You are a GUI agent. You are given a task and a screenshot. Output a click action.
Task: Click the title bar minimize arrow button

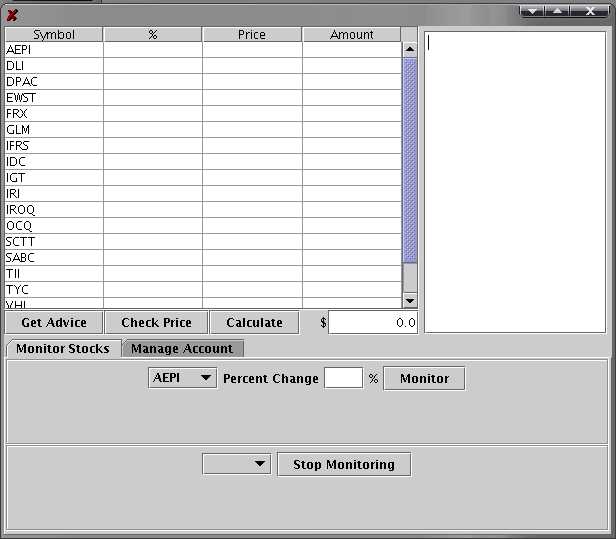click(x=532, y=10)
